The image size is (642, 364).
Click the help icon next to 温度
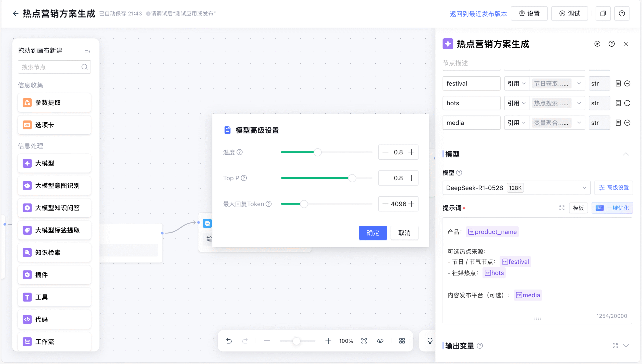[239, 152]
